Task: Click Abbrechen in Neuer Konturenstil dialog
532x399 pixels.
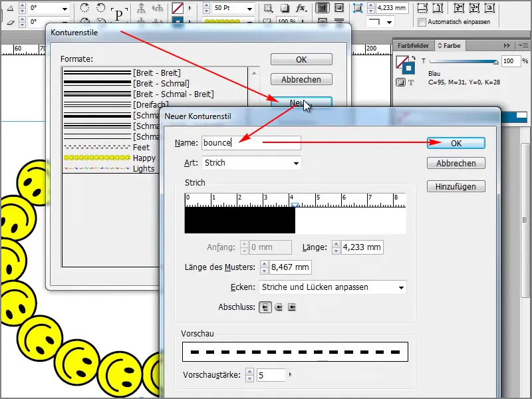Action: point(456,163)
